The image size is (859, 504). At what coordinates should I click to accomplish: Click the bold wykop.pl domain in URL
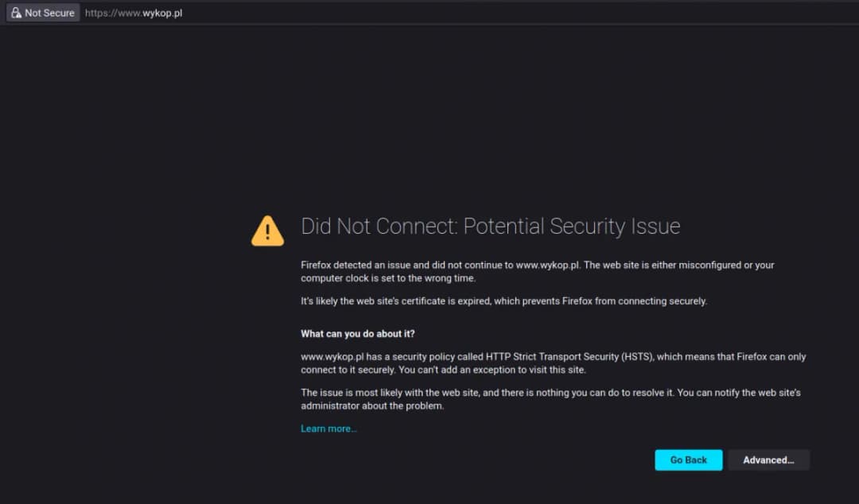pyautogui.click(x=162, y=13)
